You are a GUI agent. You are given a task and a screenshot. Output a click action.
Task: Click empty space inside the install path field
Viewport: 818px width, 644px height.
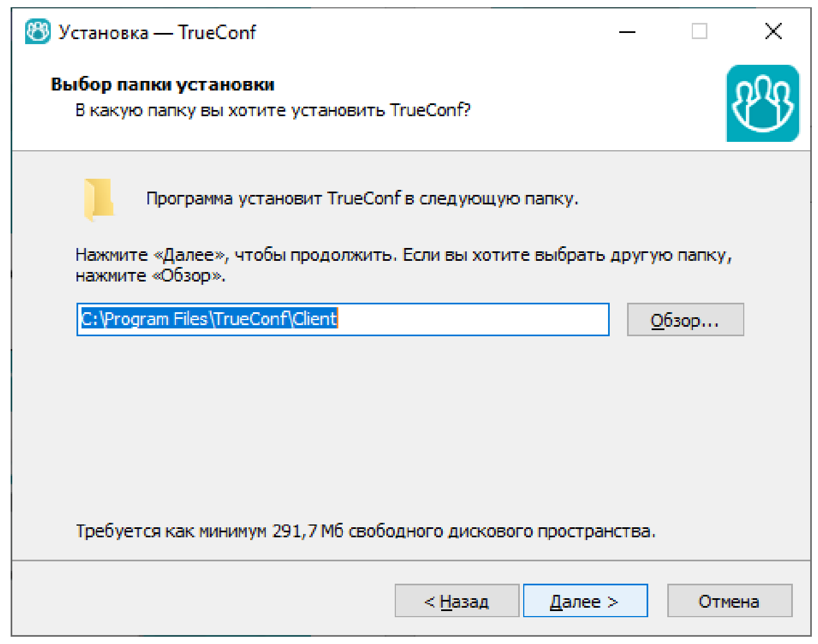[475, 319]
